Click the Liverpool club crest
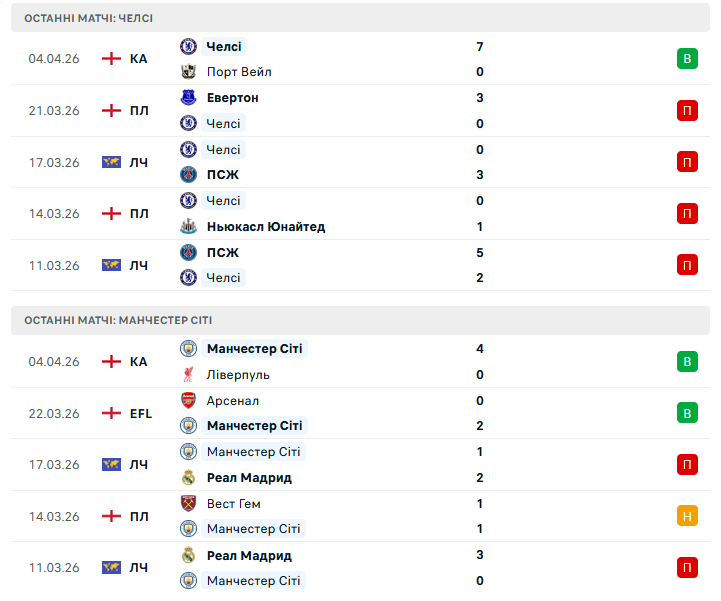This screenshot has width=721, height=601. coord(188,375)
